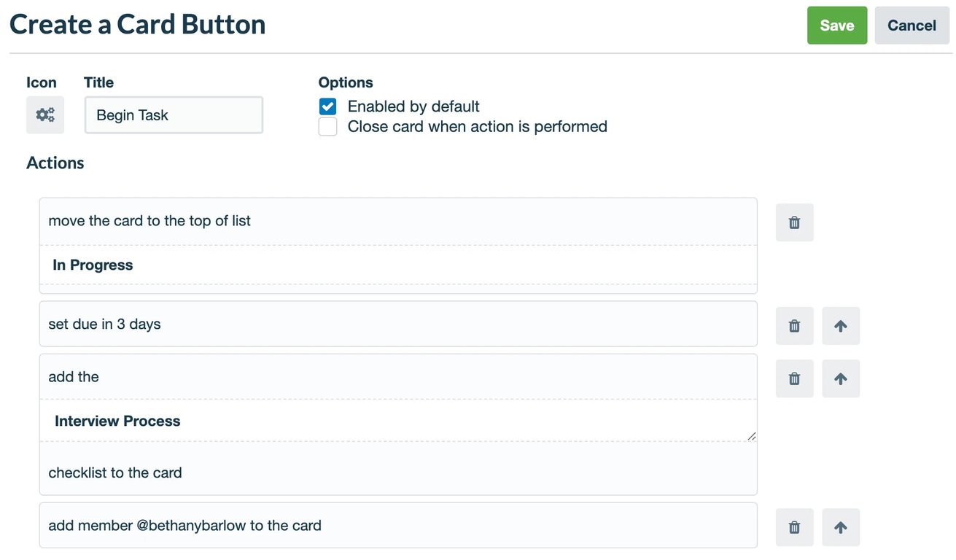Click the 'Begin Task' title field
This screenshot has height=560, width=956.
173,115
